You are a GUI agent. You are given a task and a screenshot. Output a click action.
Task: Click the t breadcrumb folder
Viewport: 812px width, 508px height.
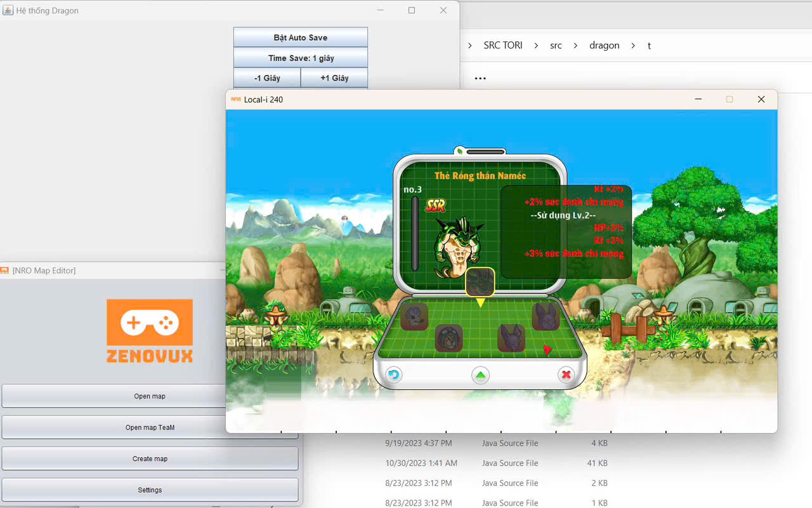tap(649, 46)
